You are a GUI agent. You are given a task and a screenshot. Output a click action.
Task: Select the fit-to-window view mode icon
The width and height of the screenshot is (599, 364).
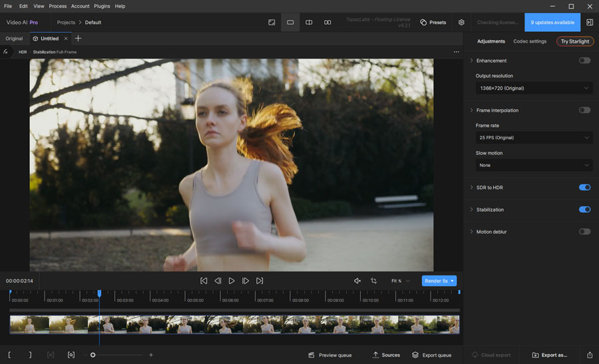(x=272, y=22)
